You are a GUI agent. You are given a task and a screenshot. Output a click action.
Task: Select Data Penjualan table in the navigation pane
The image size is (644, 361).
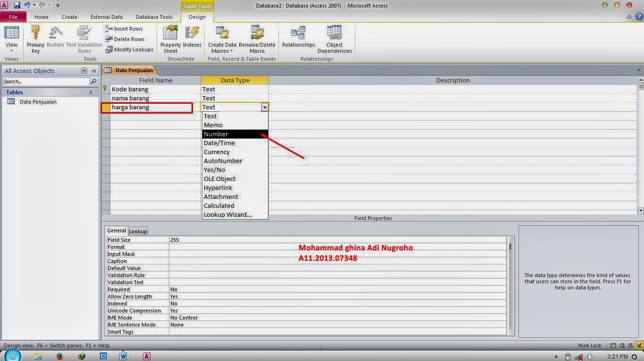38,102
